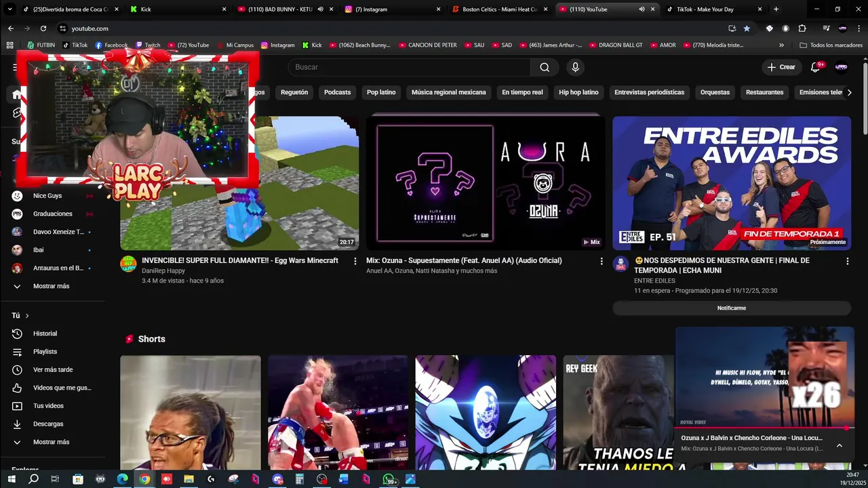The height and width of the screenshot is (488, 868).
Task: Open options for ENTRE EDILES video
Action: 847,261
